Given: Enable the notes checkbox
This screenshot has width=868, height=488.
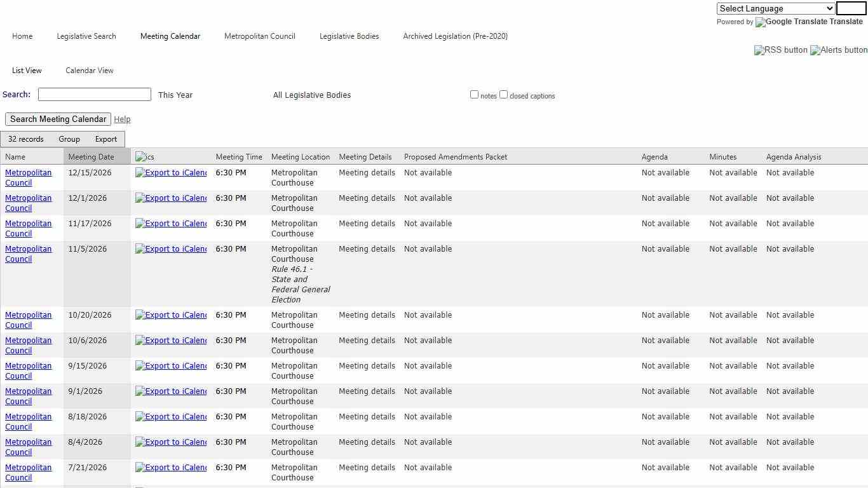Looking at the screenshot, I should point(474,94).
